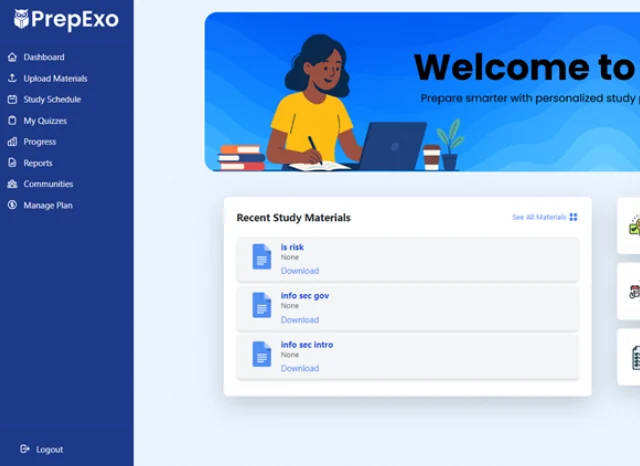Click the PrepExo brand name text
The width and height of the screenshot is (640, 466).
click(x=75, y=20)
